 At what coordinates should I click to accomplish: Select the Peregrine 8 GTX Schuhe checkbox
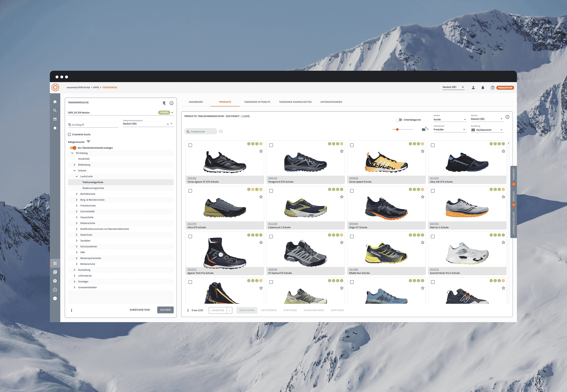[271, 145]
